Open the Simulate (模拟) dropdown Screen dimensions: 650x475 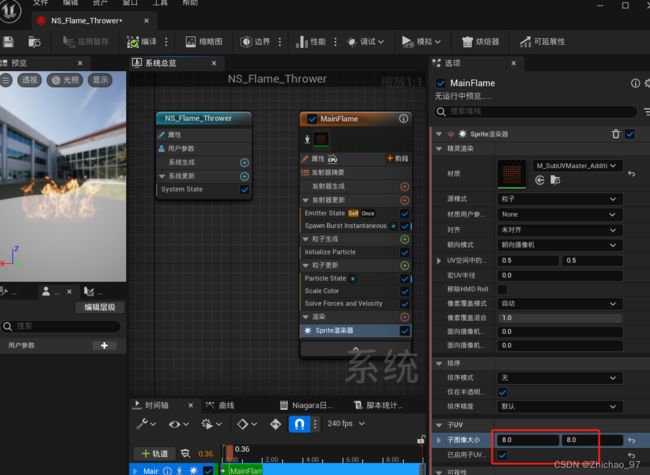pyautogui.click(x=421, y=41)
